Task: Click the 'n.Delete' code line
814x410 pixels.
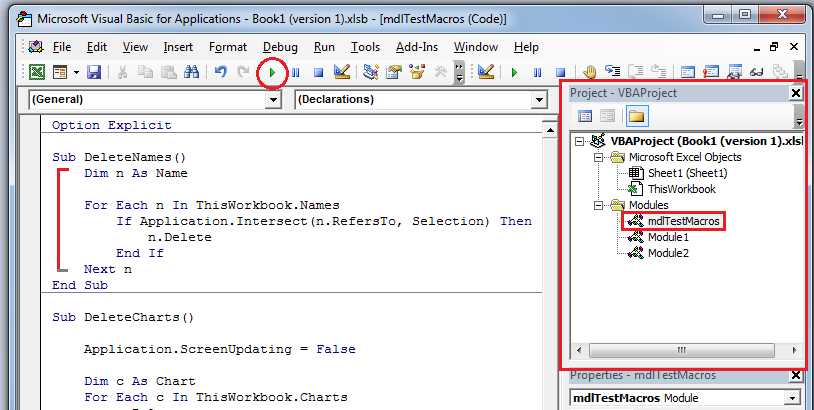Action: pyautogui.click(x=180, y=237)
